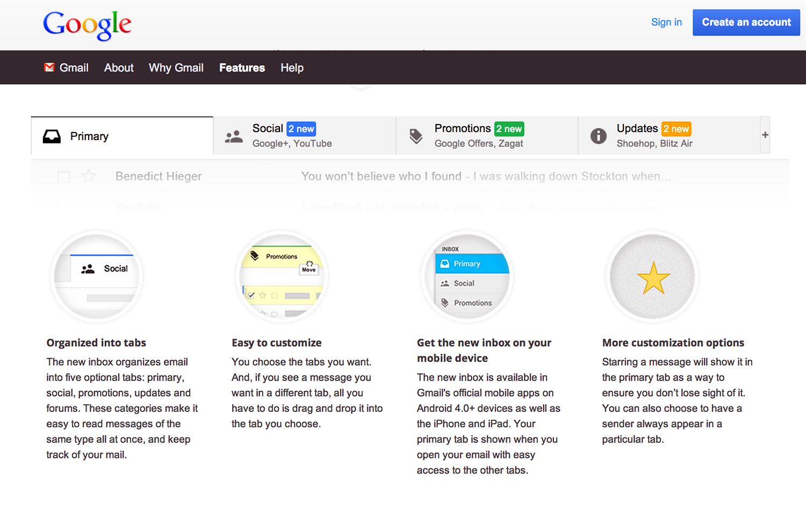
Task: Click 'Google+, YouTube' subtitle in Social tab
Action: coord(292,143)
